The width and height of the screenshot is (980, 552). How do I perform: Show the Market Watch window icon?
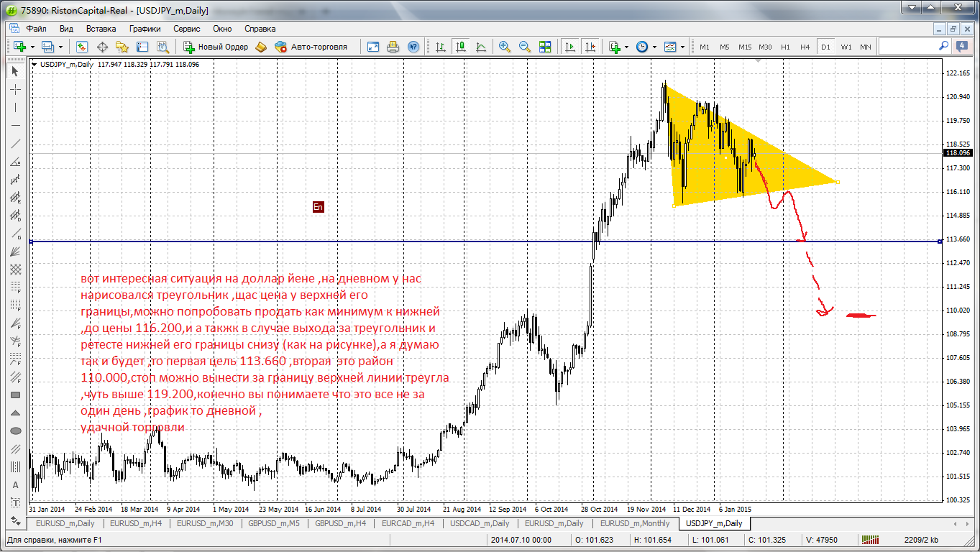(x=82, y=47)
